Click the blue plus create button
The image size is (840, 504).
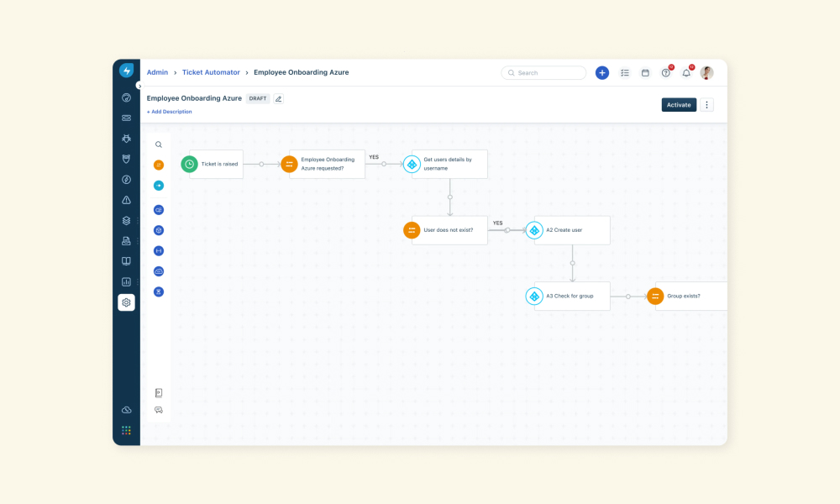602,73
